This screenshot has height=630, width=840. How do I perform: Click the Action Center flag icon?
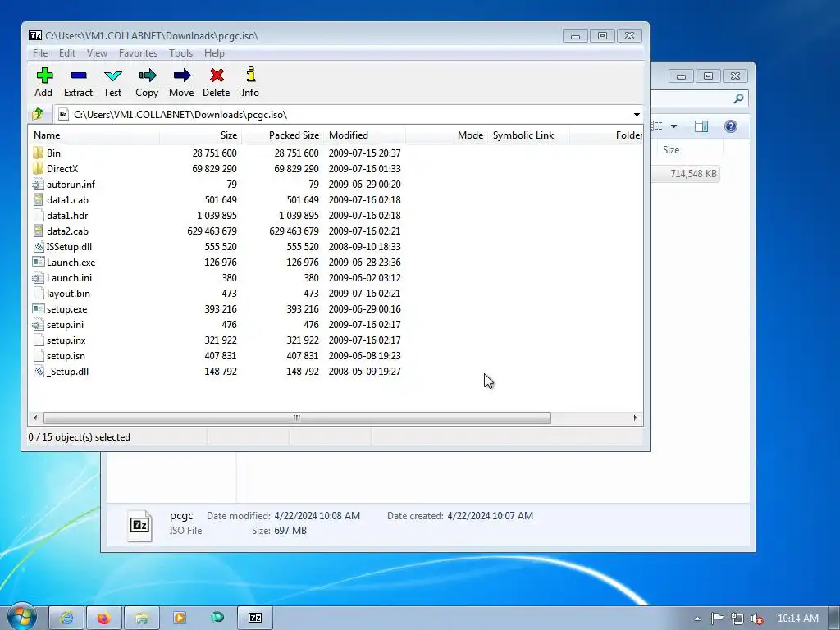click(x=717, y=619)
